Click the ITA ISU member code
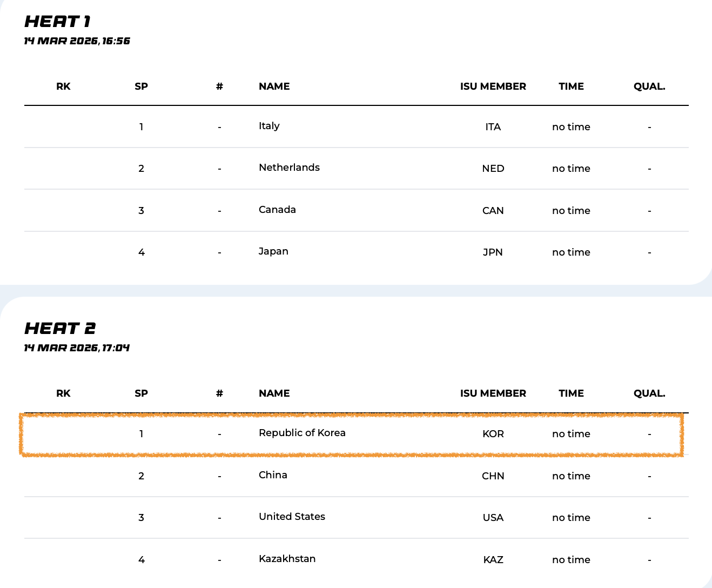This screenshot has height=588, width=712. pyautogui.click(x=493, y=127)
